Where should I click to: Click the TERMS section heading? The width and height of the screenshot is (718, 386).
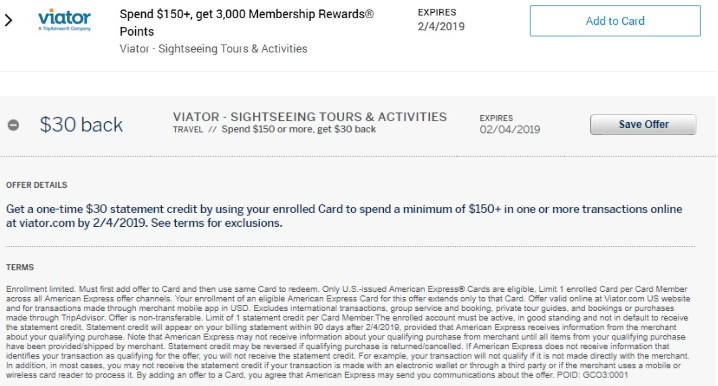(20, 267)
